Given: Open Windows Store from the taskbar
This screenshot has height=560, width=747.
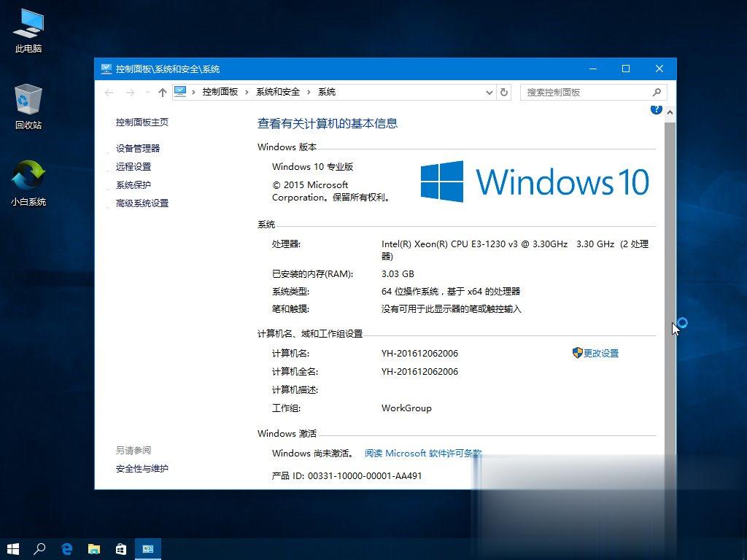Looking at the screenshot, I should pyautogui.click(x=120, y=548).
